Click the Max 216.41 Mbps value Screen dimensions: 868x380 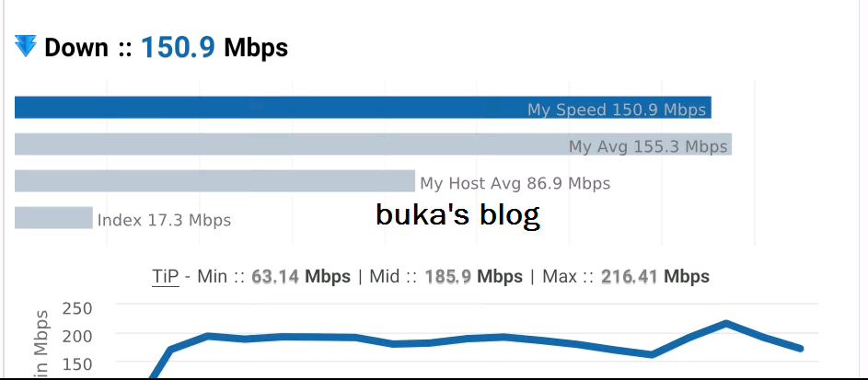[654, 276]
